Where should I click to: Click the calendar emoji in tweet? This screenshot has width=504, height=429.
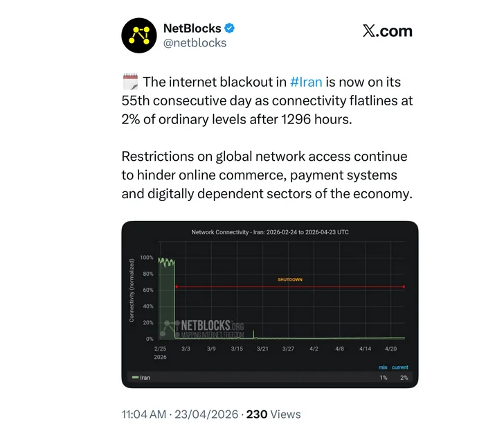130,82
